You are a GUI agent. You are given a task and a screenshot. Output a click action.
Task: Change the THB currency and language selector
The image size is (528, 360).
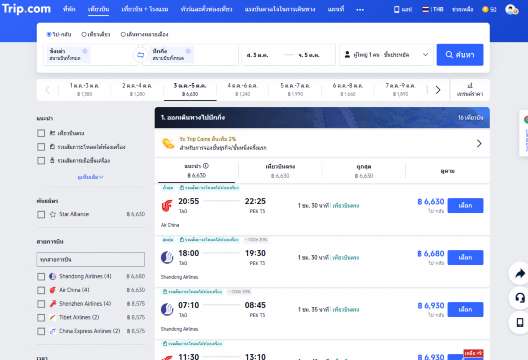pos(433,9)
